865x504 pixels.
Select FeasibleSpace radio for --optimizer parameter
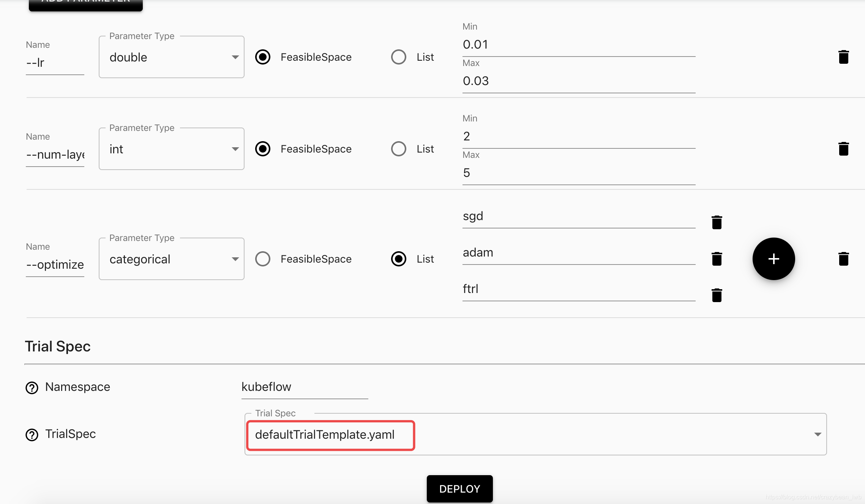(x=262, y=258)
